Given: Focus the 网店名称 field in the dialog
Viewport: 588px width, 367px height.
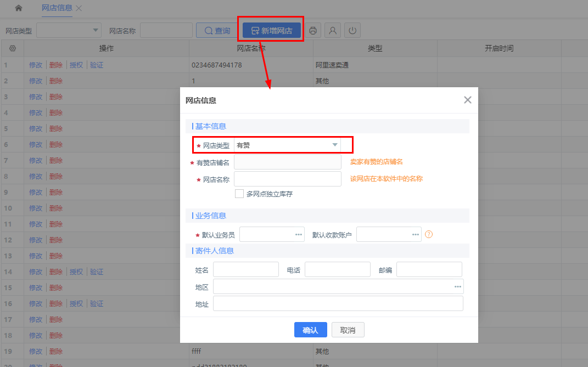Looking at the screenshot, I should click(288, 179).
